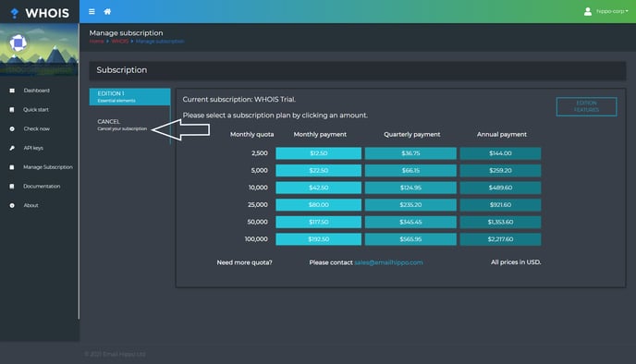Follow the WHOIS breadcrumb link

click(x=119, y=42)
